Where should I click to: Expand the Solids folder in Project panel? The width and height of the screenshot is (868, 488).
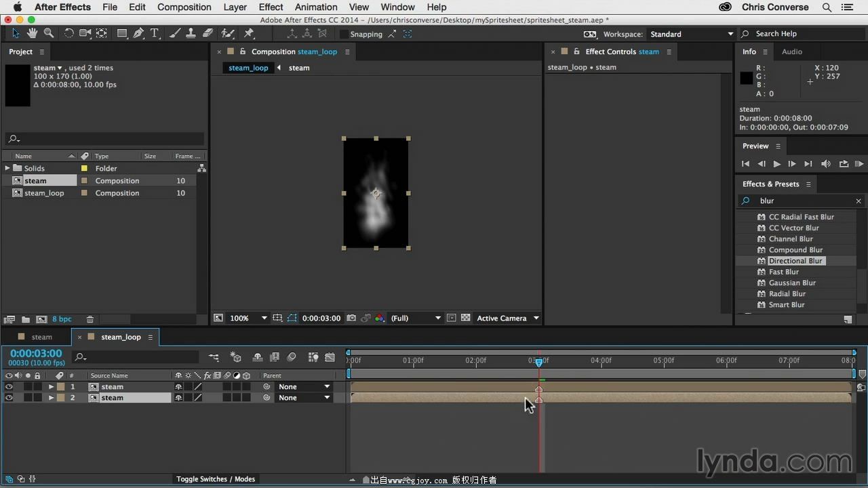7,168
